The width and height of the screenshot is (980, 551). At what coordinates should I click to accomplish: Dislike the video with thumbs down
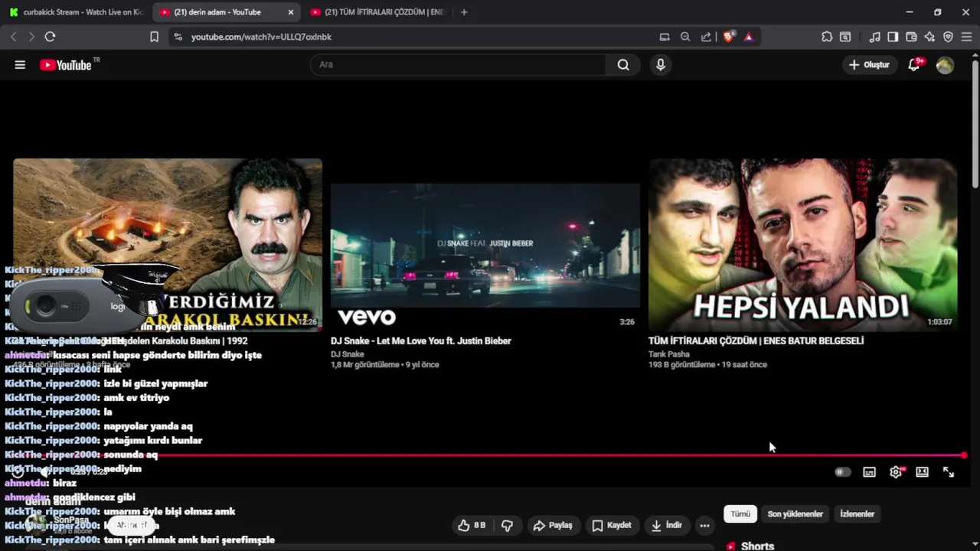click(507, 525)
